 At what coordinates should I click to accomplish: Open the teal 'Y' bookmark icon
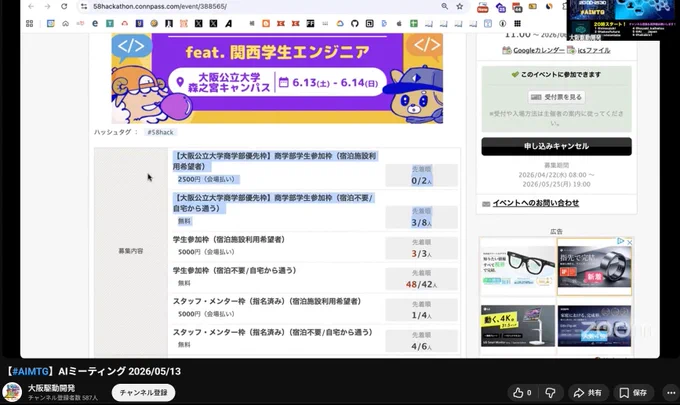(110, 23)
